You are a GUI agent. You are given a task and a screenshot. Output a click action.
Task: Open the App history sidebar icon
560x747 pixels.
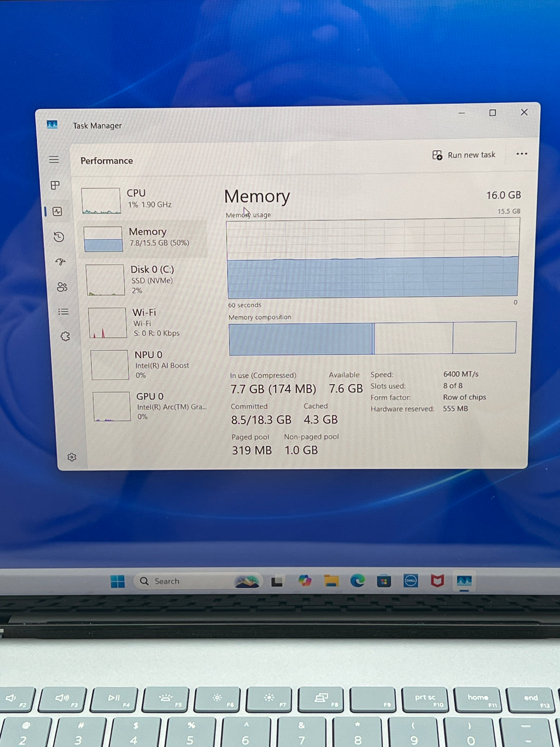click(59, 237)
